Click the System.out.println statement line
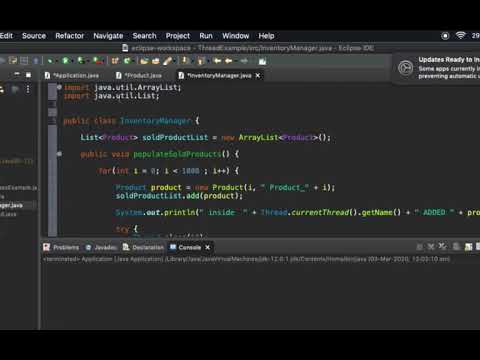The height and width of the screenshot is (360, 480). (x=298, y=212)
